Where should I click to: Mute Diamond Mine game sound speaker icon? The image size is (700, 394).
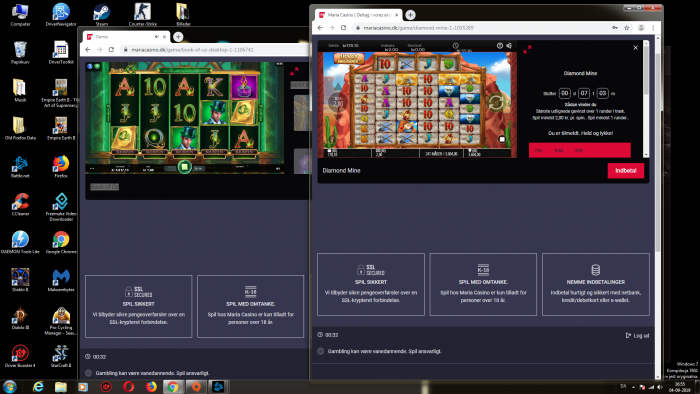click(x=509, y=46)
